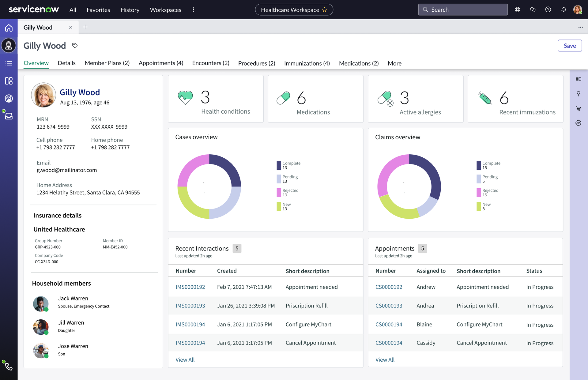The image size is (588, 380).
Task: Open the Favorites menu
Action: point(98,10)
